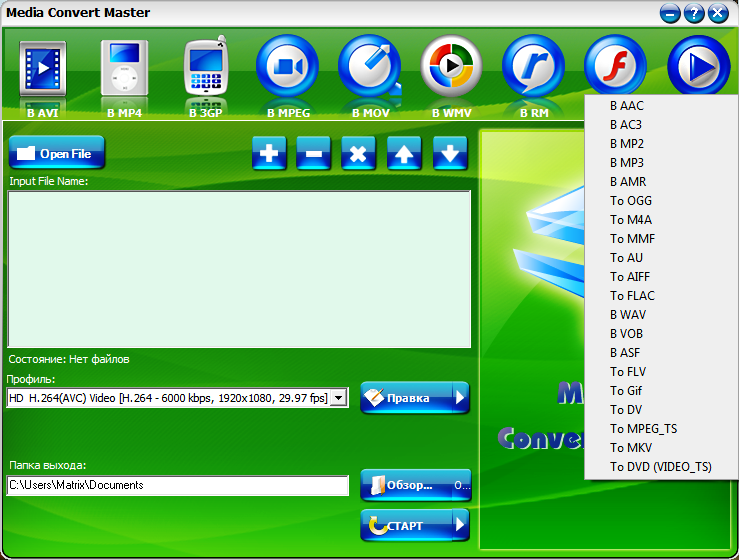Choose the MOV QuickTime conversion icon
The width and height of the screenshot is (739, 560).
(370, 66)
